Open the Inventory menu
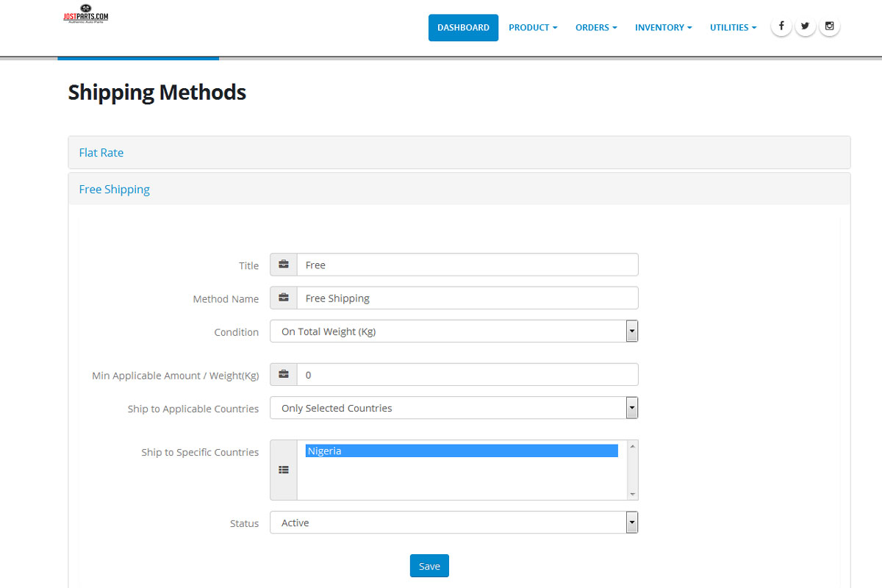 click(663, 28)
